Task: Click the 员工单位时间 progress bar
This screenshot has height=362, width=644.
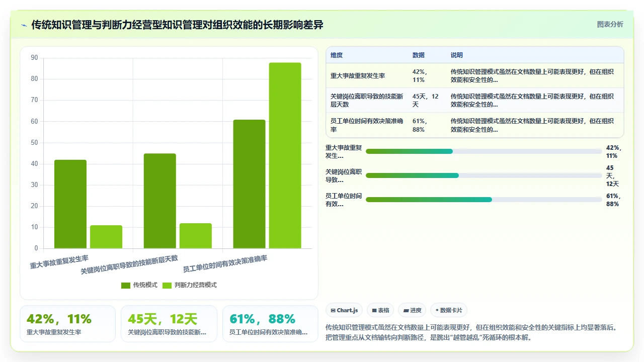Action: [484, 200]
